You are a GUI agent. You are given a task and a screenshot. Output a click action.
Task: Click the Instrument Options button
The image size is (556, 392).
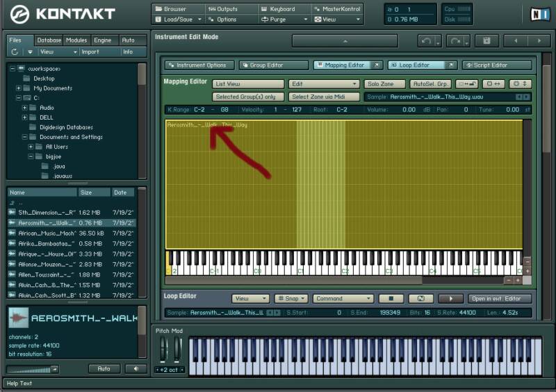coord(199,65)
